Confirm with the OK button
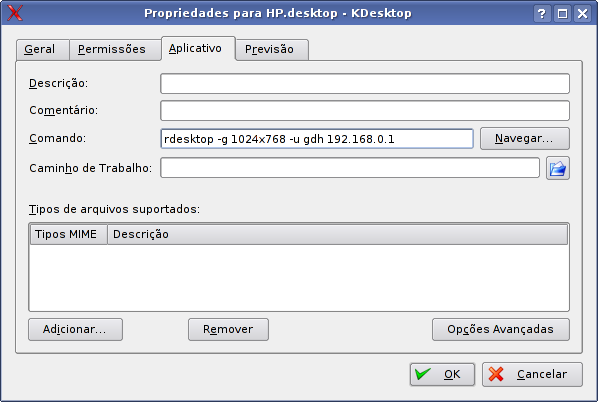Image resolution: width=598 pixels, height=402 pixels. tap(442, 375)
